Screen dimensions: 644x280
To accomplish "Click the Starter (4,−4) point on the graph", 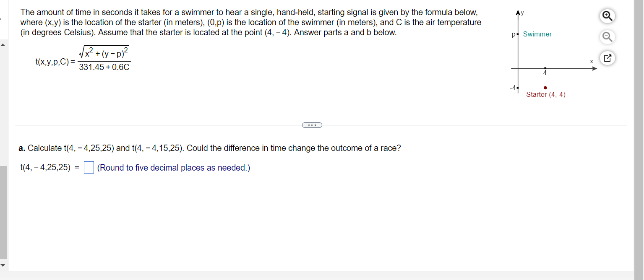I will [x=545, y=87].
